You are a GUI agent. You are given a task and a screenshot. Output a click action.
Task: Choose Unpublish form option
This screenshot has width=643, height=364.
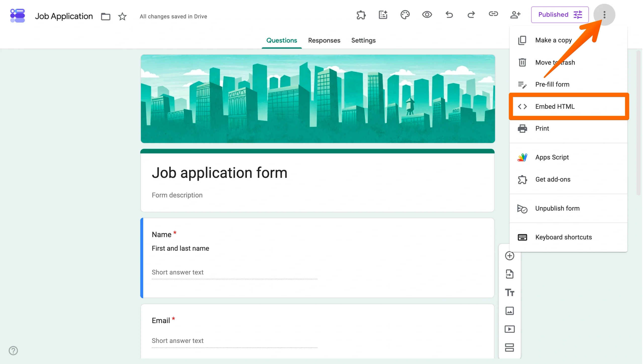[568, 208]
